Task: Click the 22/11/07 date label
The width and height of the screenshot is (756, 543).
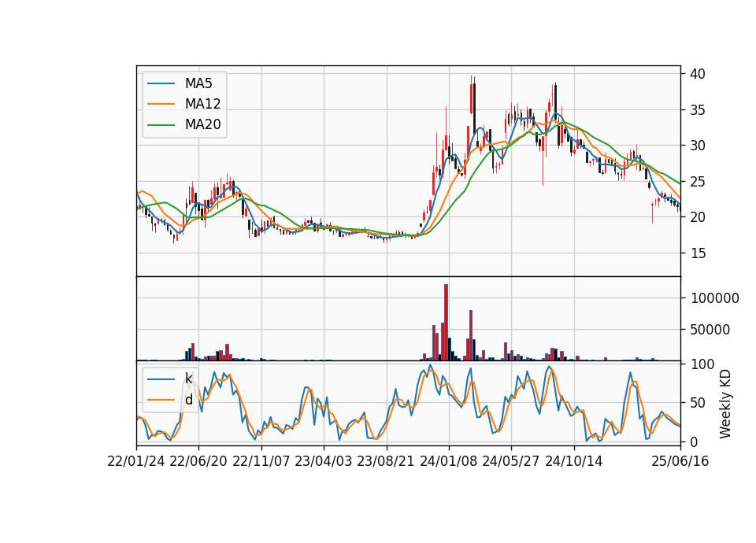Action: [x=261, y=461]
